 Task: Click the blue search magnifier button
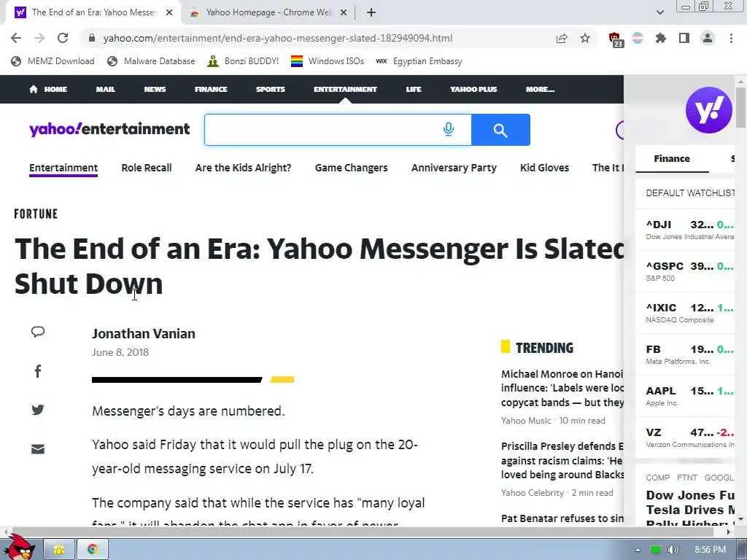coord(500,130)
